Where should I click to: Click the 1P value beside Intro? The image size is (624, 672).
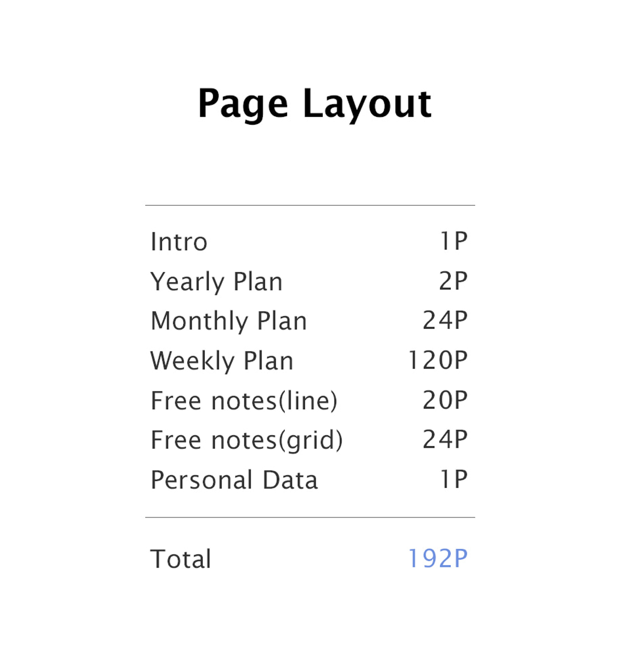(x=453, y=241)
